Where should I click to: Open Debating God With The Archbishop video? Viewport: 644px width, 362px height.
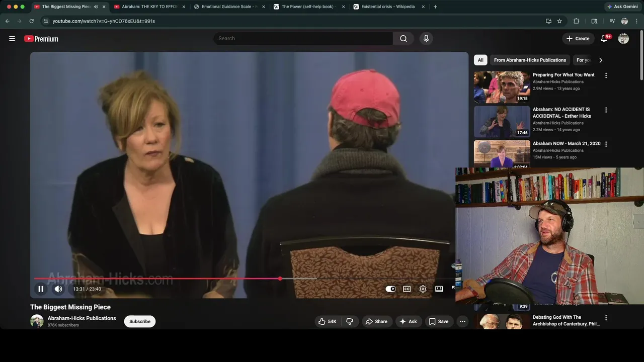click(x=566, y=321)
